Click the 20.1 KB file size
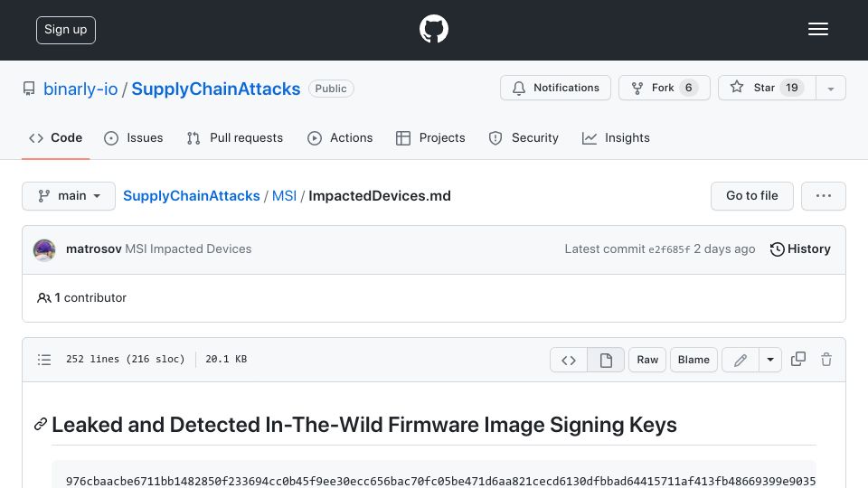 226,359
